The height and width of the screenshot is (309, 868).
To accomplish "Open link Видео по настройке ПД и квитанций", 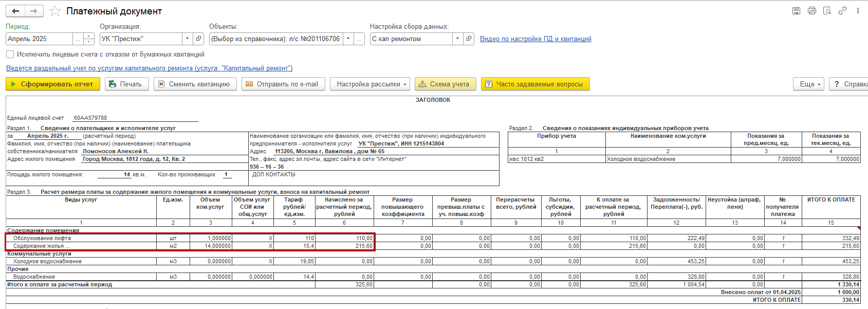I will (535, 39).
